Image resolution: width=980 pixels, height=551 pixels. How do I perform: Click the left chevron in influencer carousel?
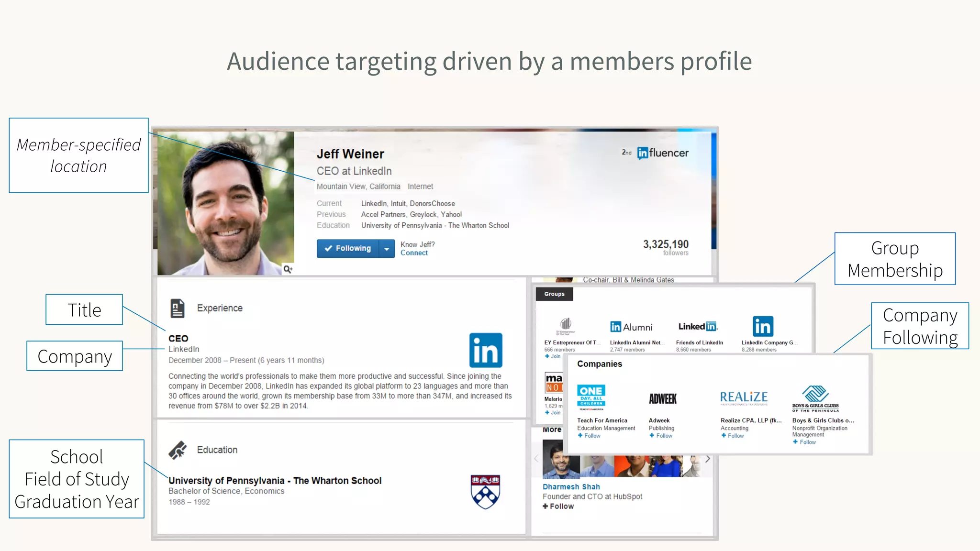coord(536,459)
